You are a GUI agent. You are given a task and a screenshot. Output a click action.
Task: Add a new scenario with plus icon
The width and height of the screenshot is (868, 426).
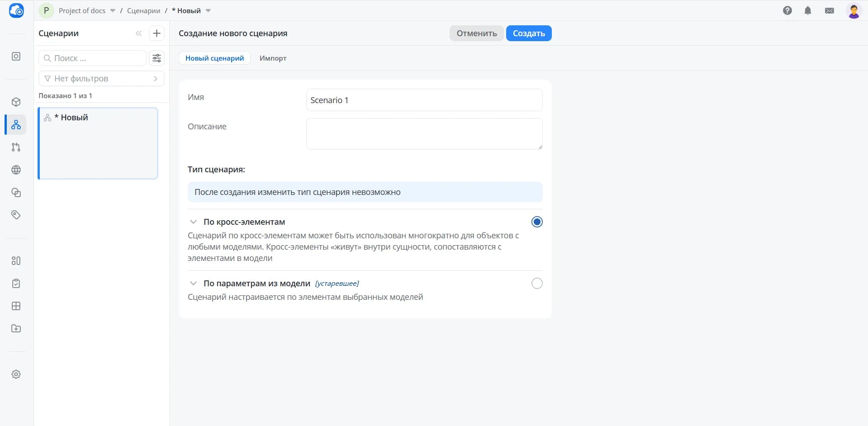click(x=157, y=33)
